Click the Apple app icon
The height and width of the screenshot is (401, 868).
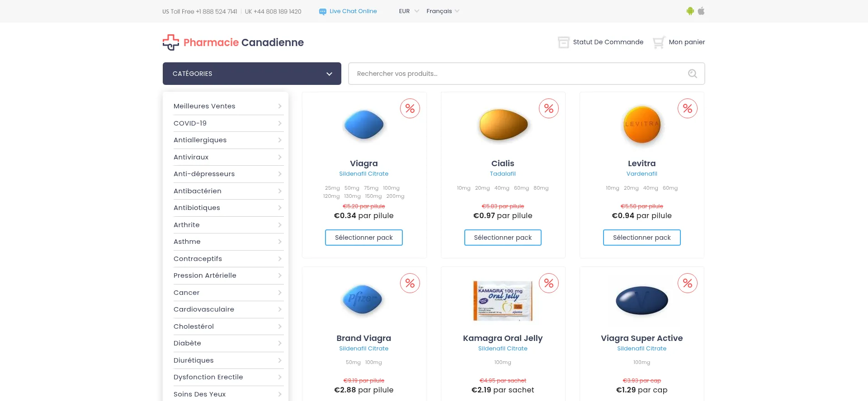point(701,11)
